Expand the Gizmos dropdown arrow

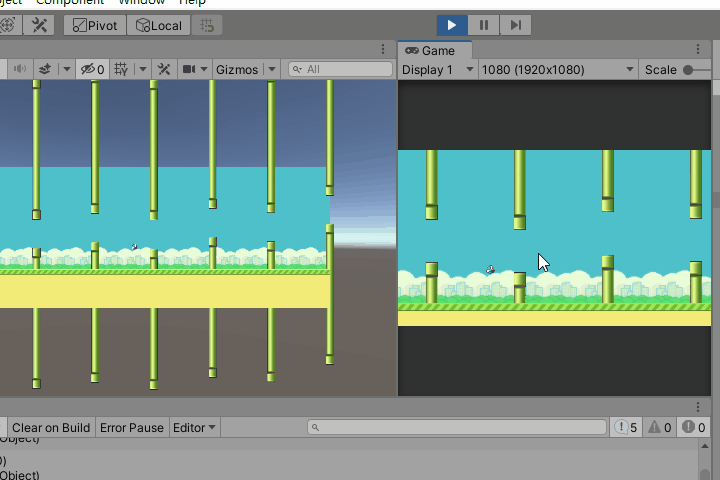272,69
